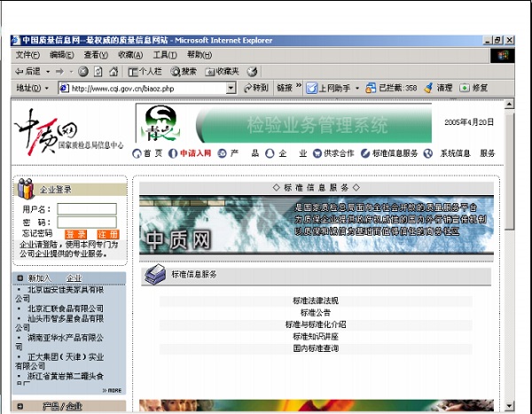Click the 忘记密码 link
Image resolution: width=532 pixels, height=414 pixels.
coord(37,233)
